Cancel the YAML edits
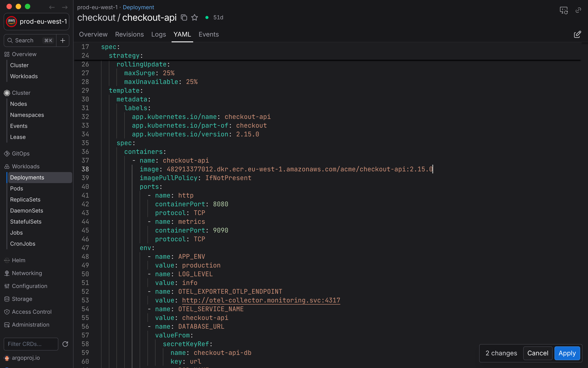This screenshot has height=368, width=588. pyautogui.click(x=538, y=353)
